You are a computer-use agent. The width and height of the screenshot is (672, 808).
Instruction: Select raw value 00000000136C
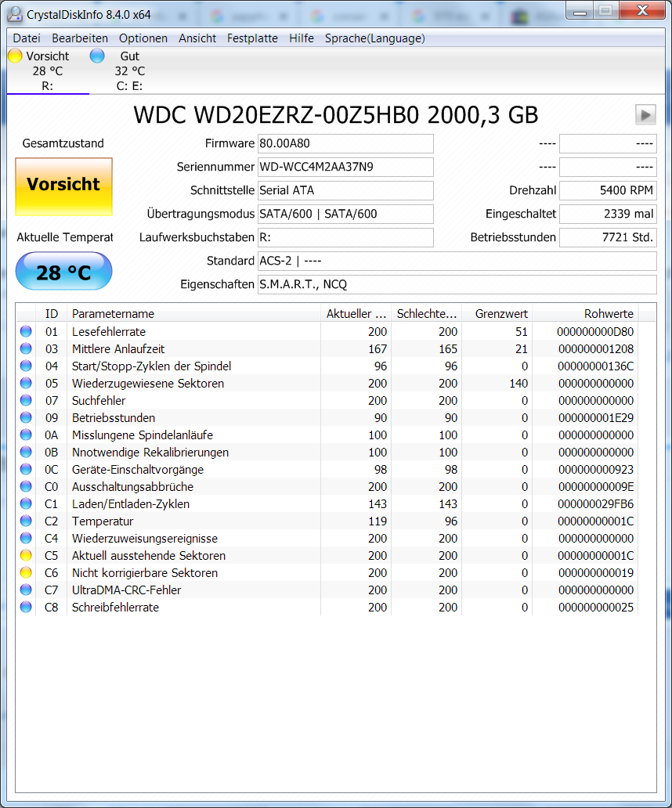596,366
